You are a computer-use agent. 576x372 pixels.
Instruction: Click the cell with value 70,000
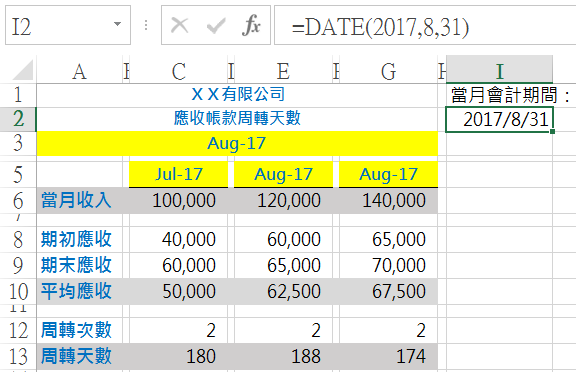tap(388, 265)
